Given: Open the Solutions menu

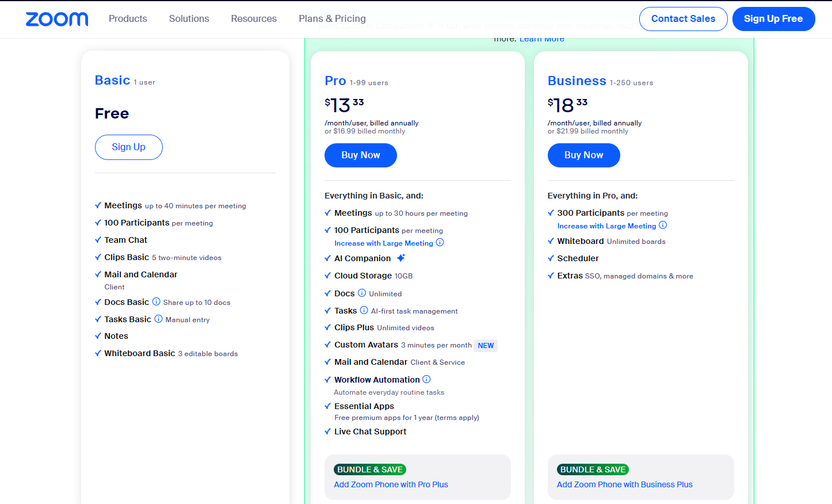Looking at the screenshot, I should [x=189, y=19].
